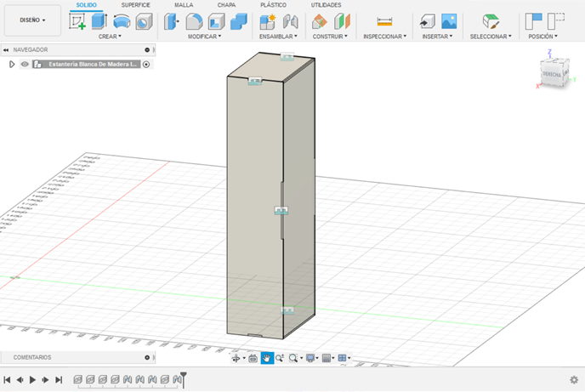Select the Insert Derive tool
Screen dimensions: 585x392
[x=427, y=21]
